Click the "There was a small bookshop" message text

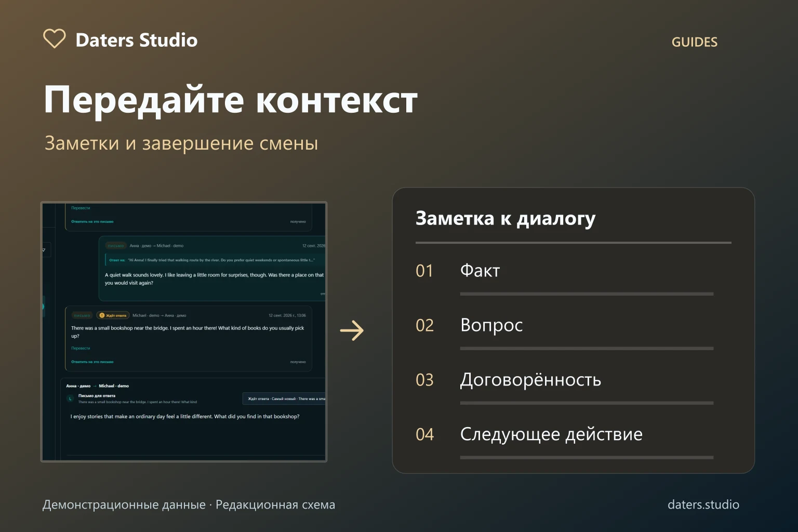(188, 332)
